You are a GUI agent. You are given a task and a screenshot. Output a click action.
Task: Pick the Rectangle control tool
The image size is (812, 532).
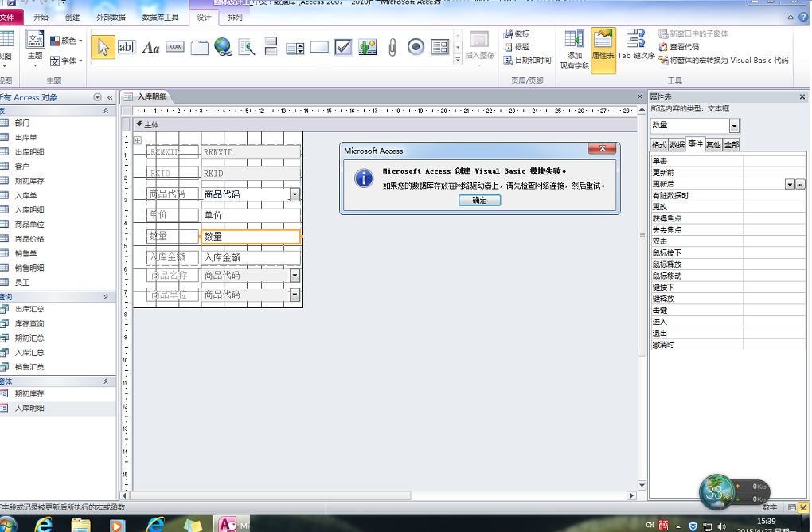pyautogui.click(x=319, y=47)
